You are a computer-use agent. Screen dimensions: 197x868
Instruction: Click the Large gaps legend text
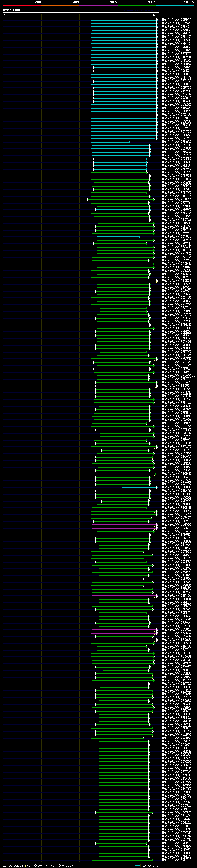[38, 866]
